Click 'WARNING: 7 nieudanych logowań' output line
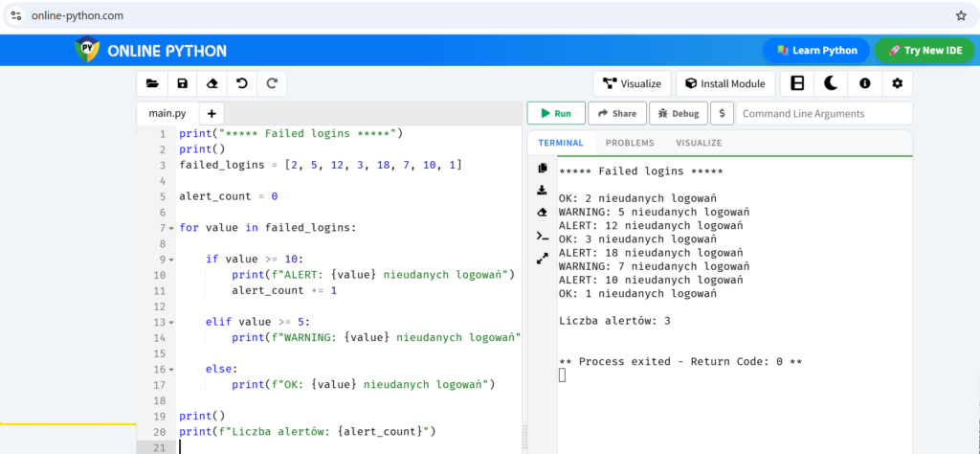980x454 pixels. point(655,266)
